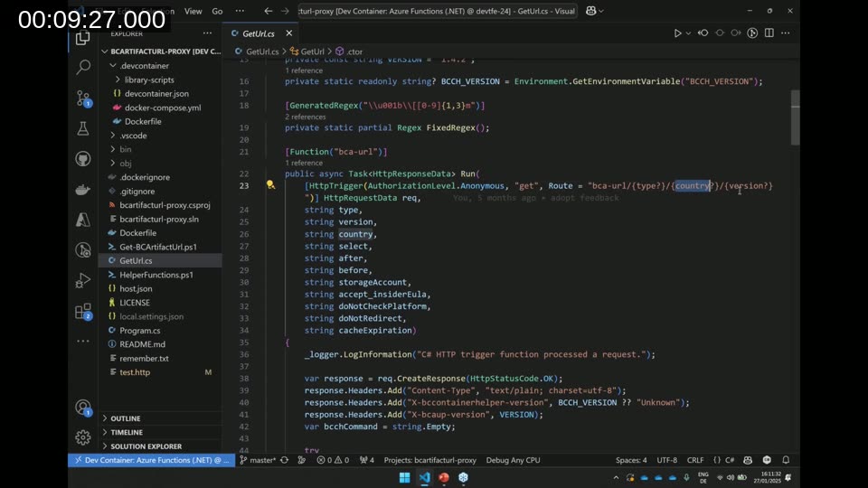Screen dimensions: 868x488
Task: Open the Run and Debug view
Action: [x=83, y=281]
